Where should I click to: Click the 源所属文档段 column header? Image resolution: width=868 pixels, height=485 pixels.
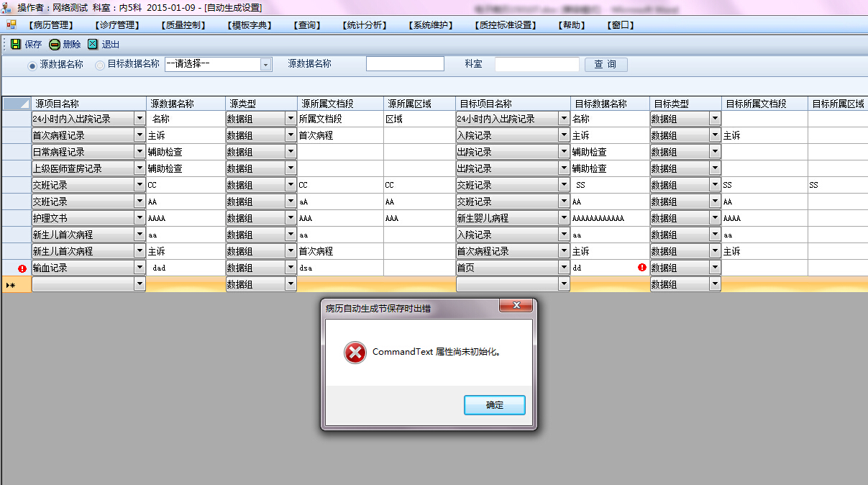click(340, 104)
